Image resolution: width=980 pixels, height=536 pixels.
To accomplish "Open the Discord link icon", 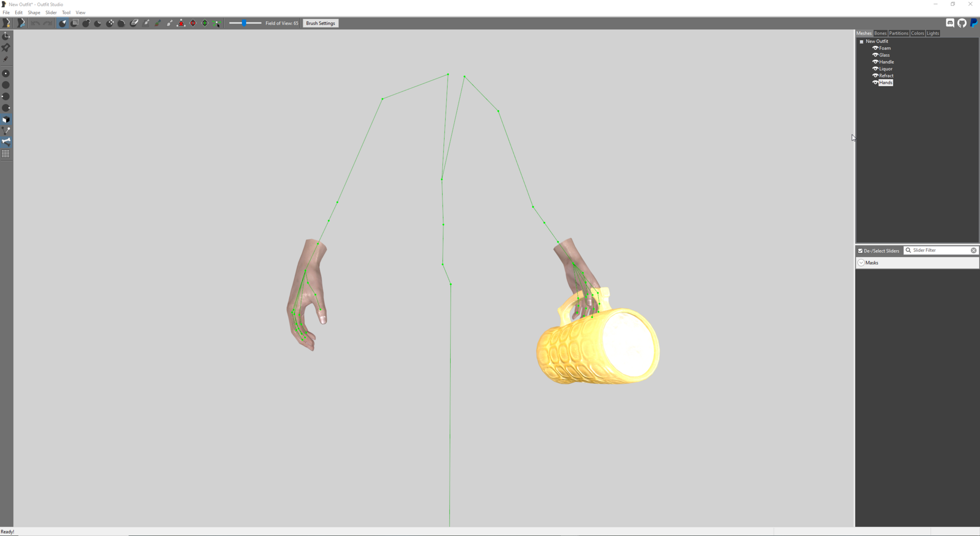I will click(x=950, y=23).
